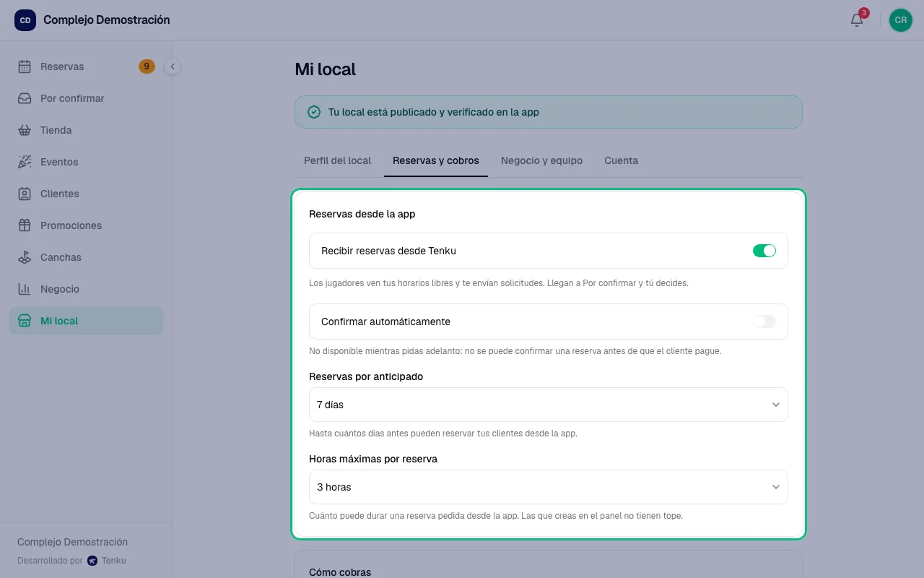
Task: Click the published and verified banner text
Action: click(x=434, y=112)
